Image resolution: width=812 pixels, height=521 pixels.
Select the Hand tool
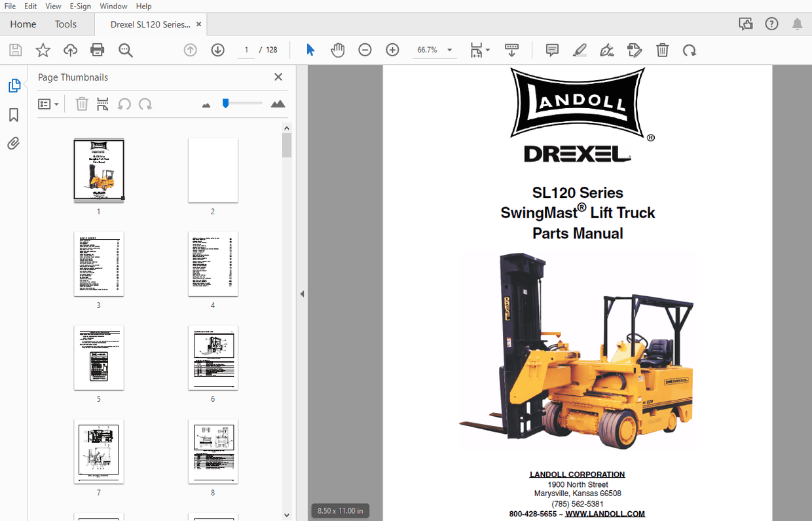pos(338,50)
